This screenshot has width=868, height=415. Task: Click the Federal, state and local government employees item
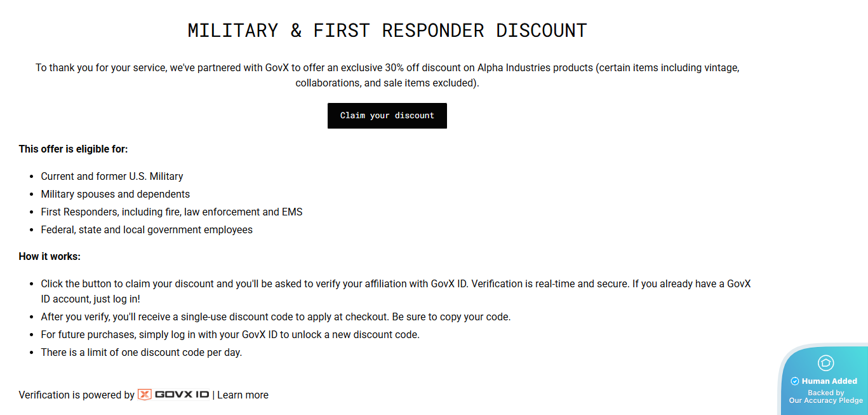click(147, 229)
